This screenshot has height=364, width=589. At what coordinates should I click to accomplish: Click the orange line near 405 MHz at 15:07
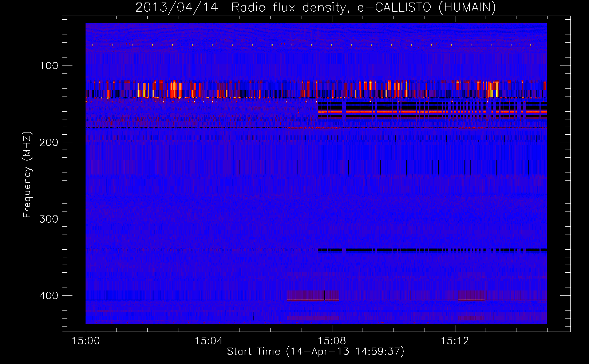point(313,300)
